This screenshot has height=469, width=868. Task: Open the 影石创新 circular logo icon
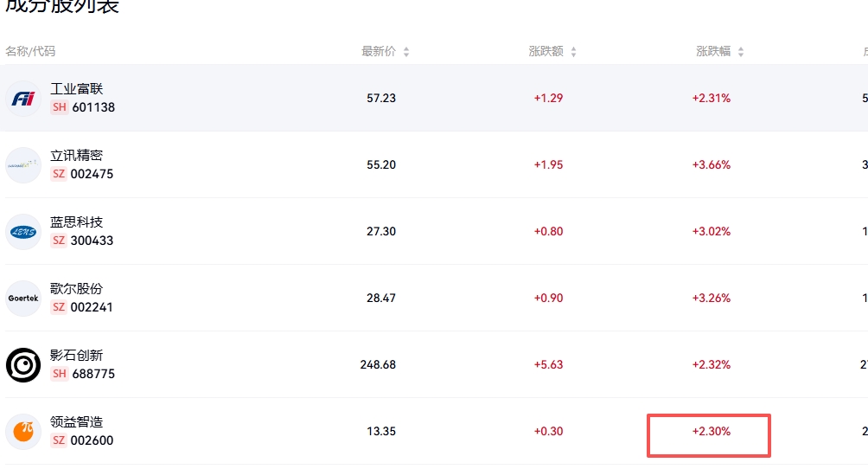tap(23, 365)
